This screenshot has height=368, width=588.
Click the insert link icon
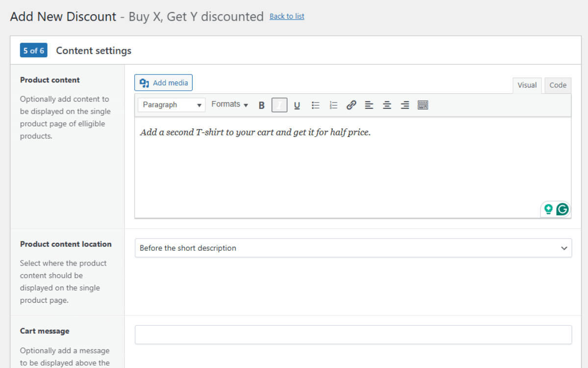351,105
